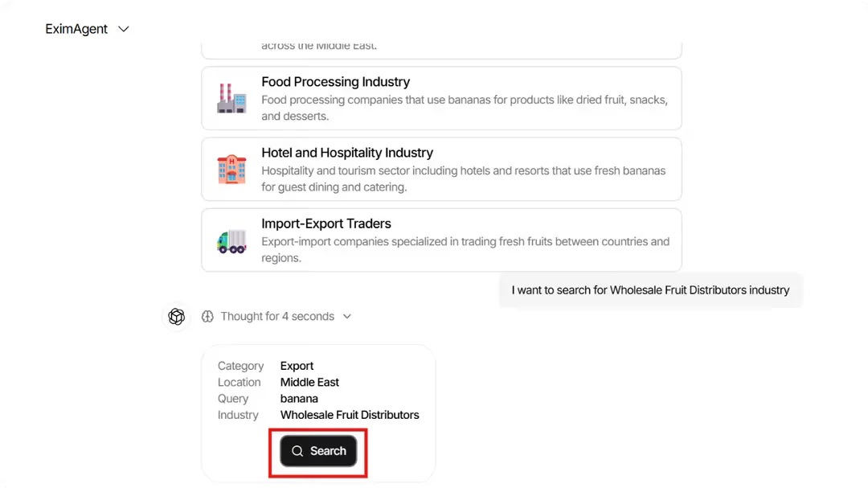Click the EximAgent cube avatar icon
The width and height of the screenshot is (868, 488).
pos(176,316)
